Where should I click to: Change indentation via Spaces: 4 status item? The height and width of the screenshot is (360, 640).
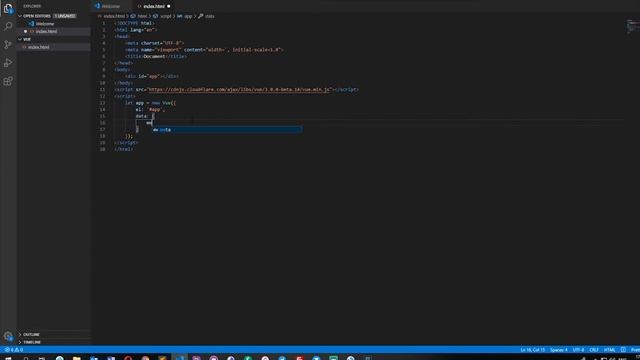pyautogui.click(x=558, y=350)
